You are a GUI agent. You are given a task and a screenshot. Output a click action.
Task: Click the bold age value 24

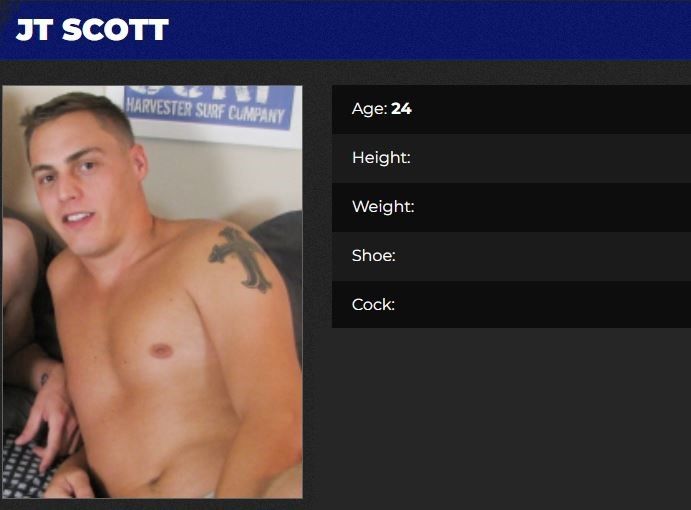[x=401, y=109]
